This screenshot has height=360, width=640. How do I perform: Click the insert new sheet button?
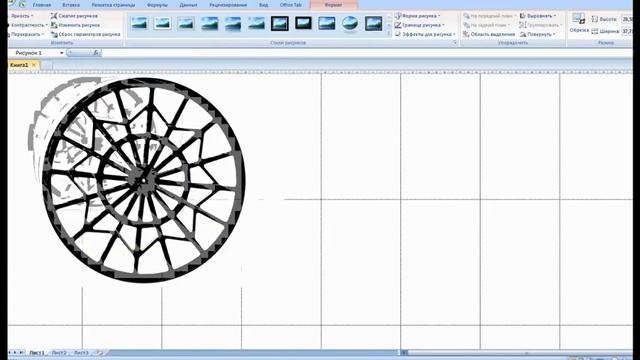point(99,353)
